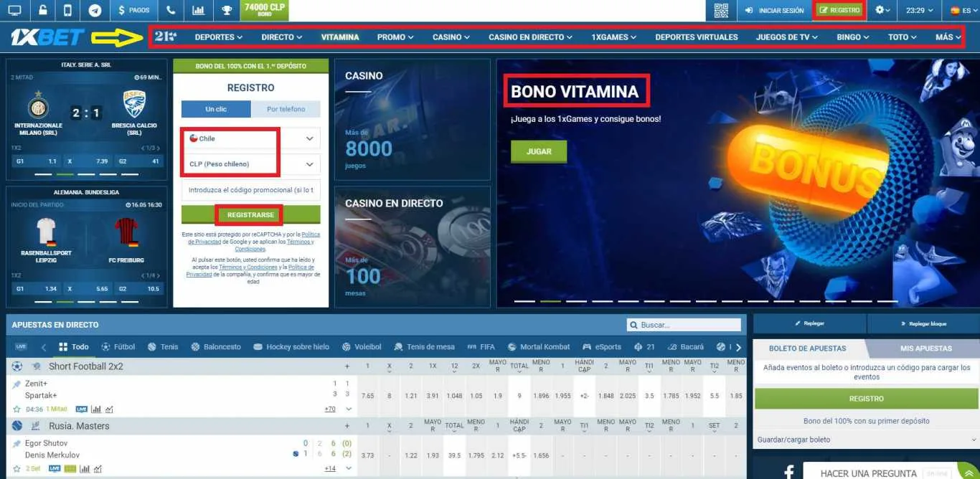Select the eSports filter
The image size is (980, 479).
pyautogui.click(x=601, y=346)
